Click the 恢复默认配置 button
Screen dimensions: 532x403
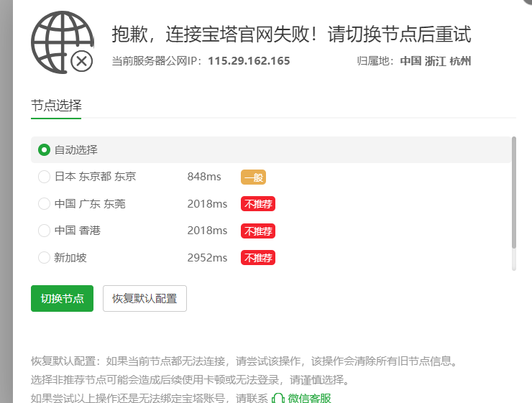[x=145, y=298]
